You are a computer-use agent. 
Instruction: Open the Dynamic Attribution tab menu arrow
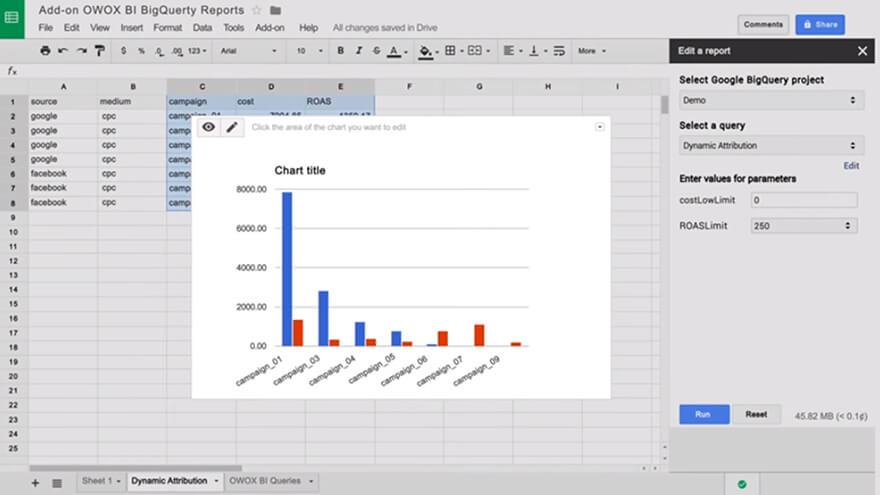216,481
